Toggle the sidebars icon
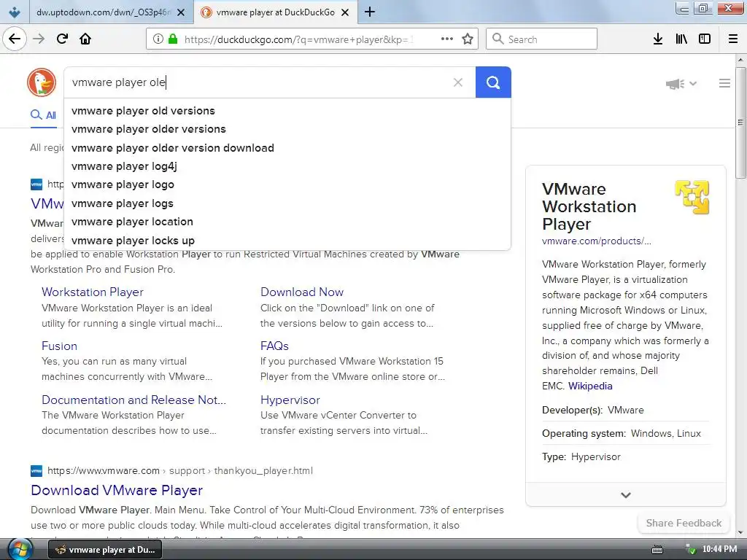Viewport: 747px width, 560px height. click(705, 39)
